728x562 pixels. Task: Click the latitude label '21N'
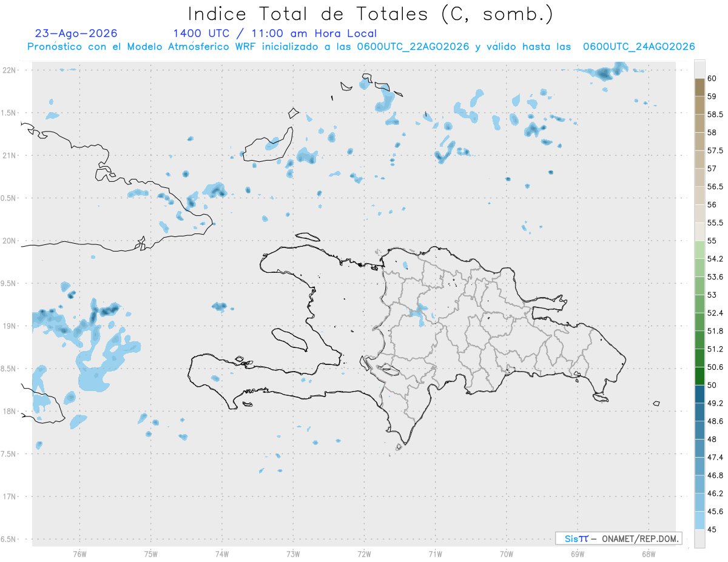pyautogui.click(x=10, y=156)
